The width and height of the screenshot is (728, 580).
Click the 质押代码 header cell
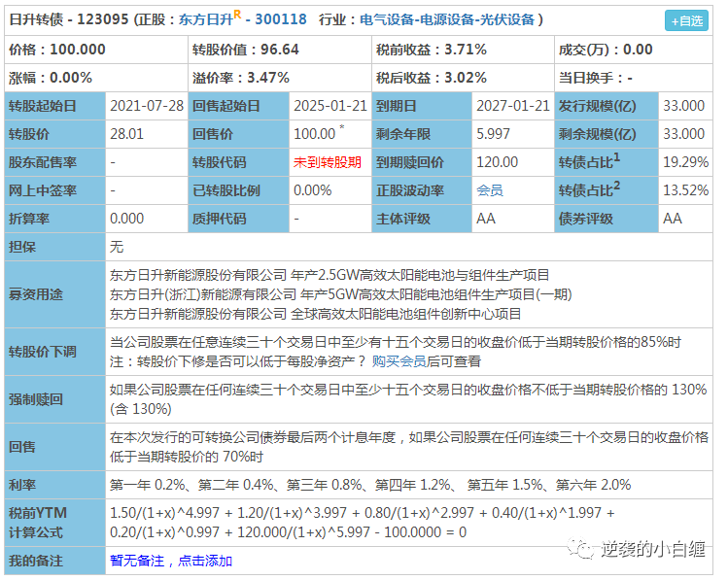tap(239, 219)
